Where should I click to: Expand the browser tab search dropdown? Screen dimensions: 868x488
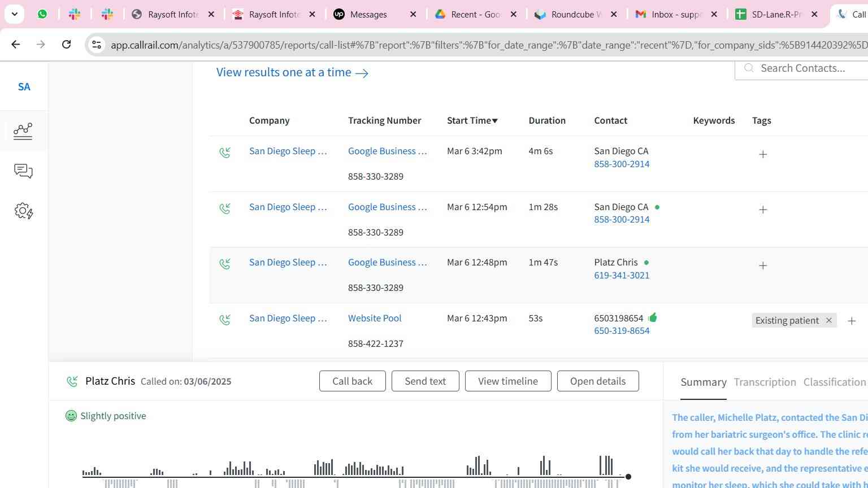tap(14, 14)
